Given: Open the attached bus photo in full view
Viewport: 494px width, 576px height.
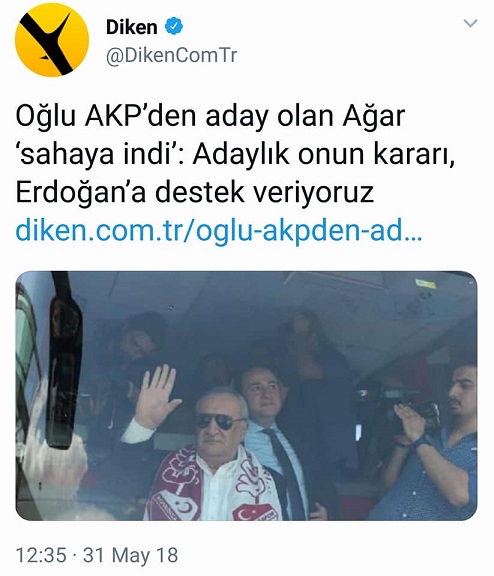Looking at the screenshot, I should 246,396.
